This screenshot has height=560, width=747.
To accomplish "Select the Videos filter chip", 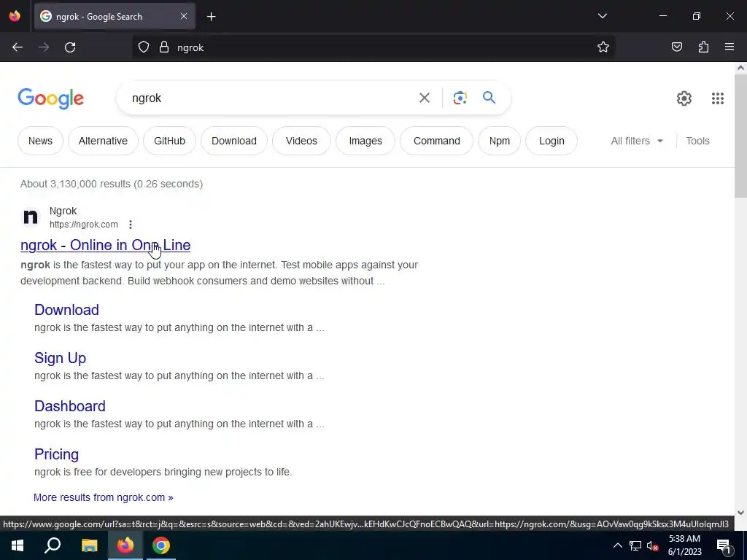I will click(301, 141).
